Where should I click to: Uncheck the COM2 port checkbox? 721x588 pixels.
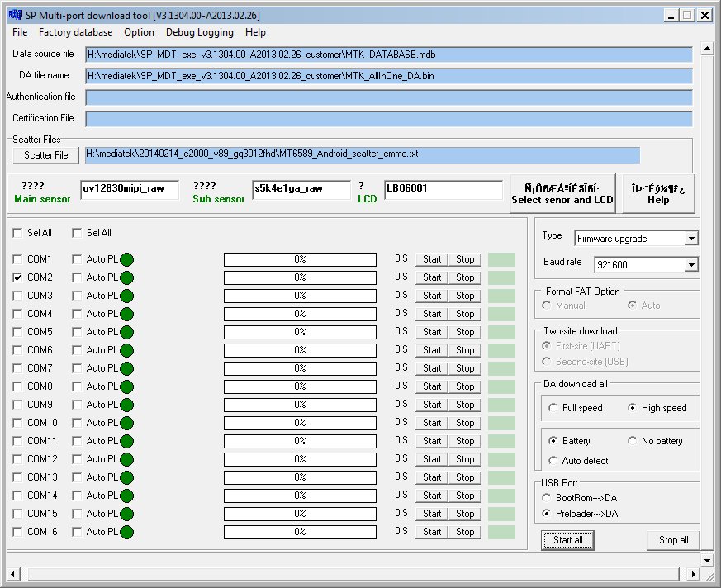[x=18, y=277]
